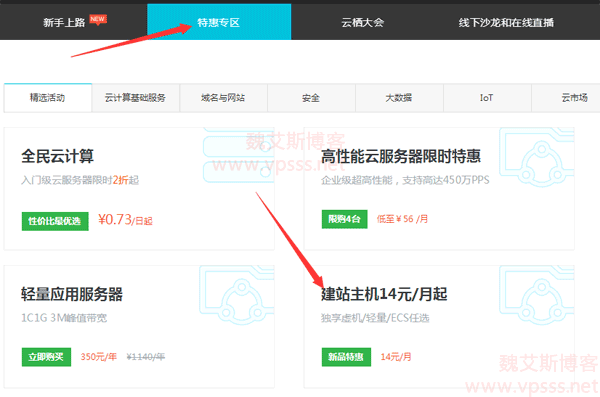Select the 特惠专区 navigation tab
Viewport: 600px width, 397px height.
(x=219, y=22)
